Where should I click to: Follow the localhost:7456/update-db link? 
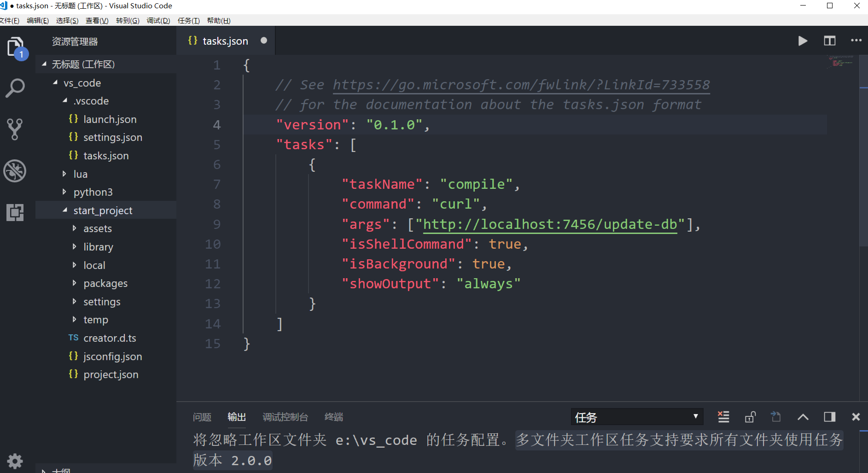(550, 224)
